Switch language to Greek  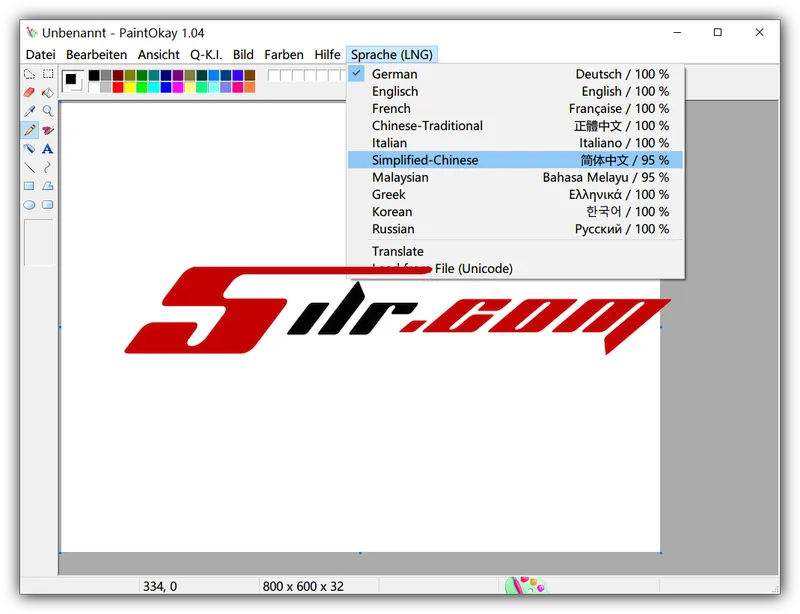coord(515,194)
